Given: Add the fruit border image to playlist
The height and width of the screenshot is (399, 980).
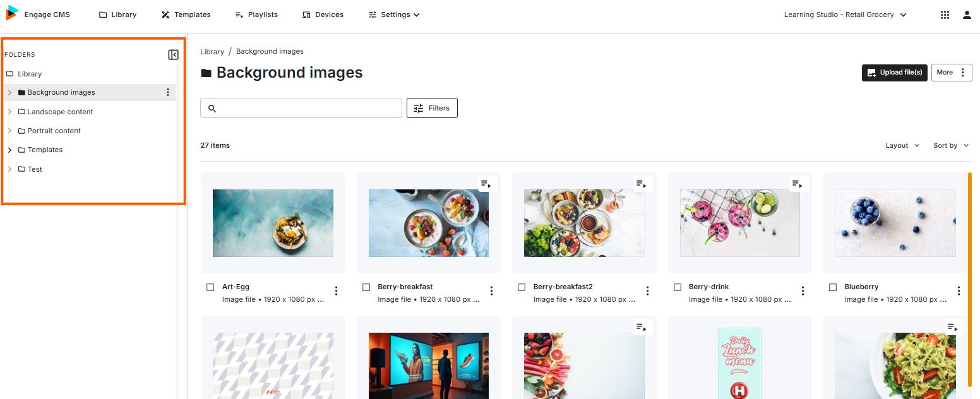Looking at the screenshot, I should [642, 326].
